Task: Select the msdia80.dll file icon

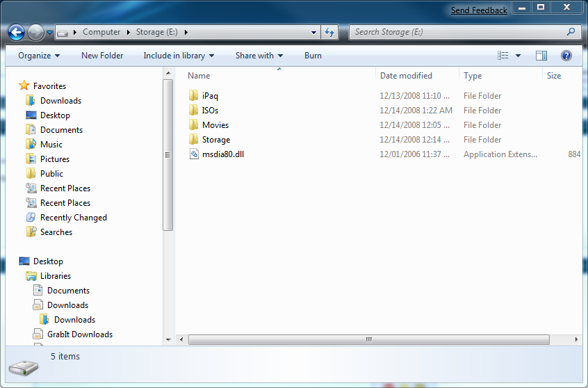Action: [x=194, y=154]
